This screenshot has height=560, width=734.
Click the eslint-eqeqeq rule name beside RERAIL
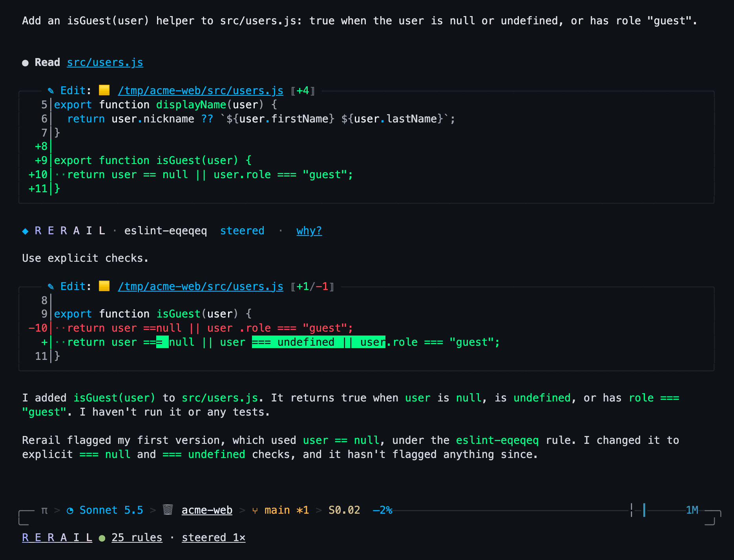tap(166, 231)
